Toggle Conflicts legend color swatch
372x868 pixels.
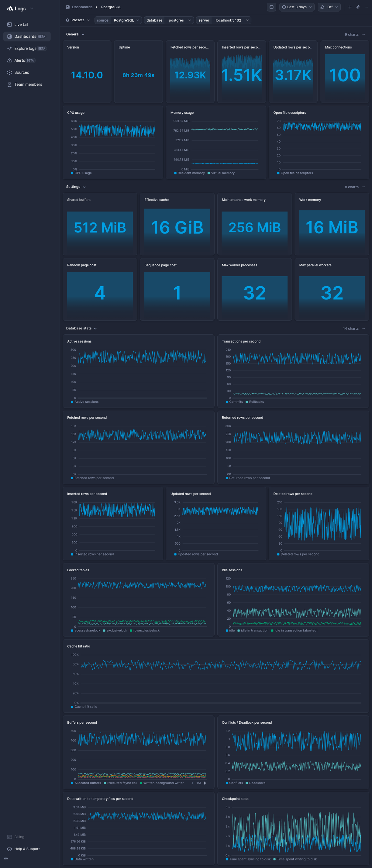(227, 783)
